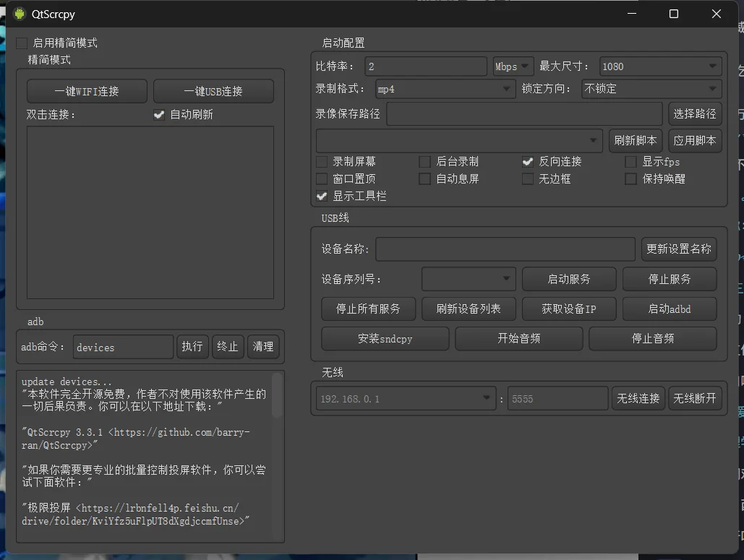Click the 安装sndcpy button
744x560 pixels.
tap(385, 339)
